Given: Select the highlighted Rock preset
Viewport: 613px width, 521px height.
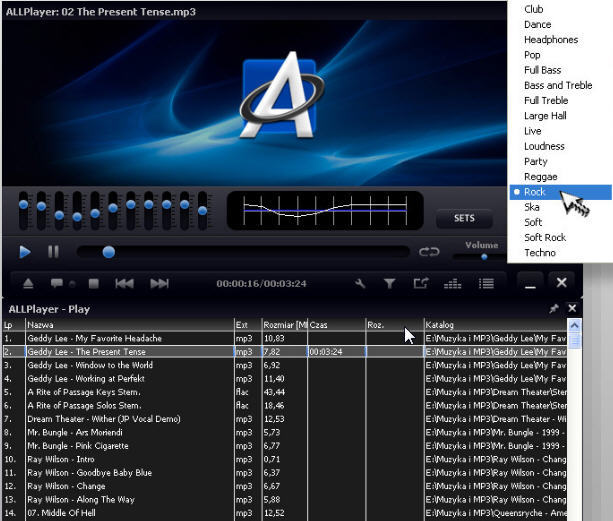Looking at the screenshot, I should 561,192.
